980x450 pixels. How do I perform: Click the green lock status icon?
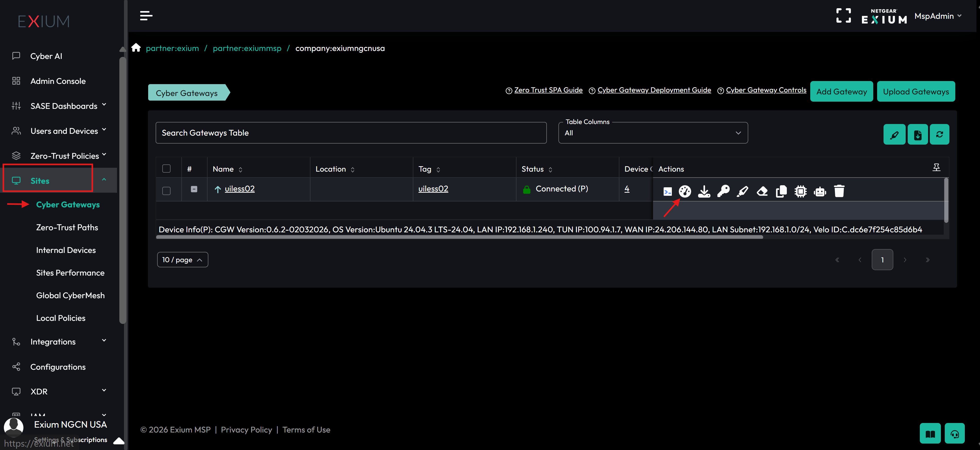pos(527,189)
